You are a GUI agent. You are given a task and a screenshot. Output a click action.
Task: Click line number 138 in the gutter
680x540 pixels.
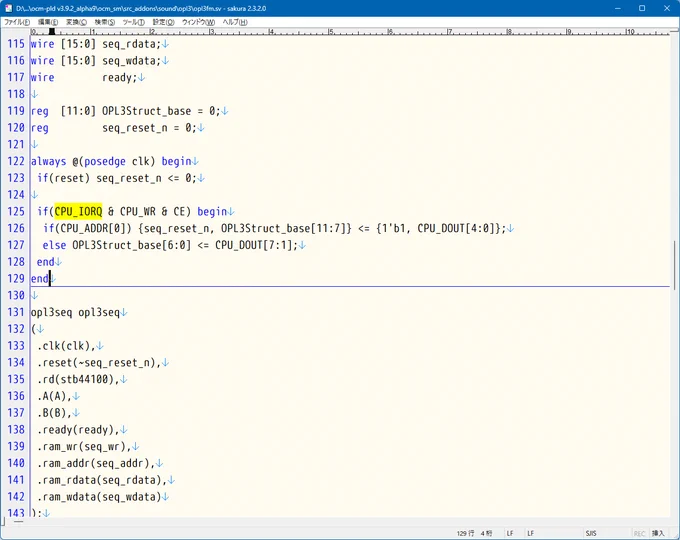pyautogui.click(x=16, y=429)
